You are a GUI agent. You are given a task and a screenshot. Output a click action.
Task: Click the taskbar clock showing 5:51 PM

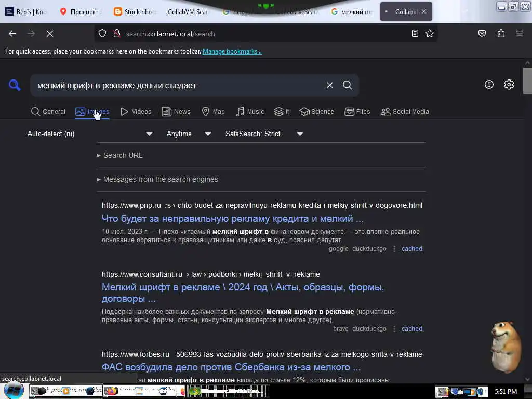tap(506, 392)
